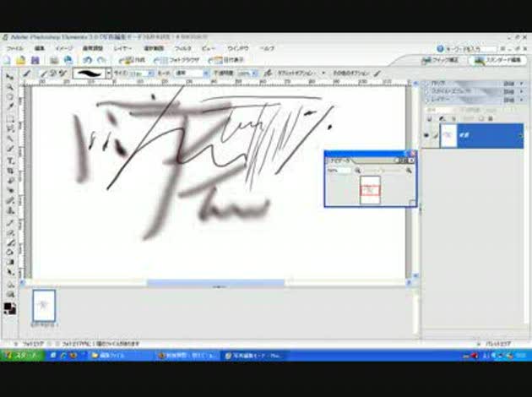This screenshot has width=532, height=397.
Task: Click the 日付表示 button
Action: 226,61
